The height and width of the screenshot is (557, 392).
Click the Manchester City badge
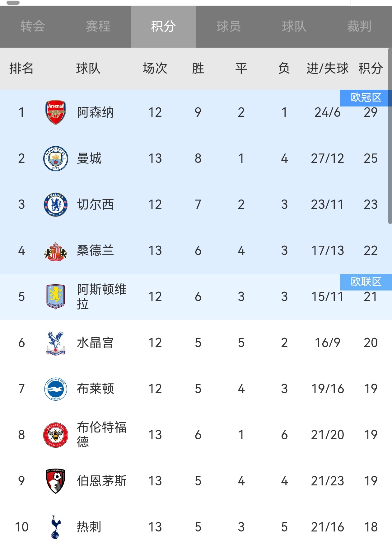55,158
